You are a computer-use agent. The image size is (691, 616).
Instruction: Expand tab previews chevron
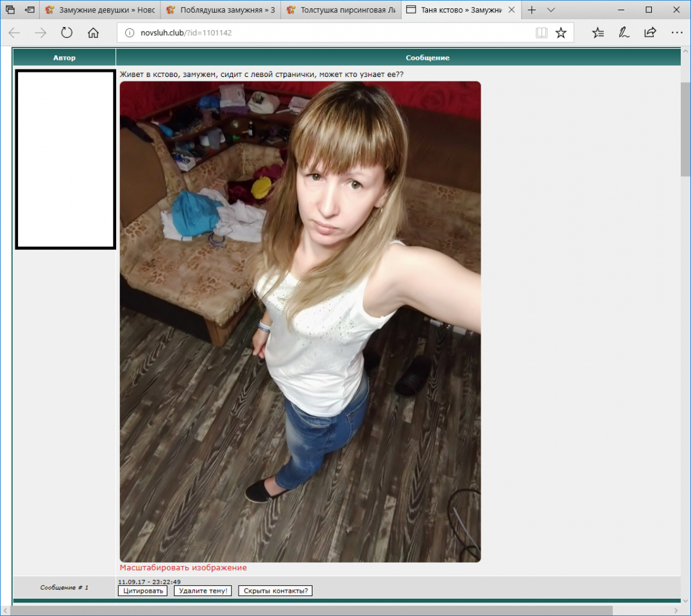pos(550,10)
